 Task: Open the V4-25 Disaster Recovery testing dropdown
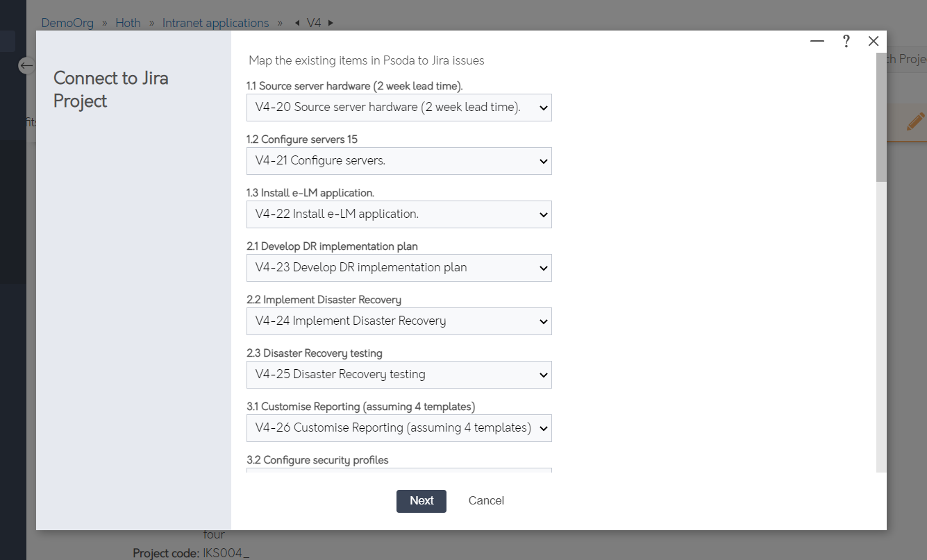click(399, 375)
